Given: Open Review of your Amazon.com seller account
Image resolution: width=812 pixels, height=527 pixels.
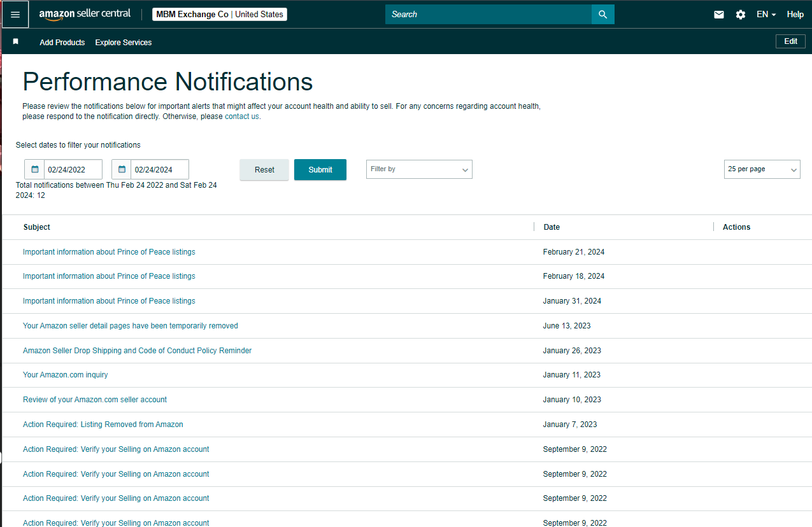Looking at the screenshot, I should pos(95,400).
